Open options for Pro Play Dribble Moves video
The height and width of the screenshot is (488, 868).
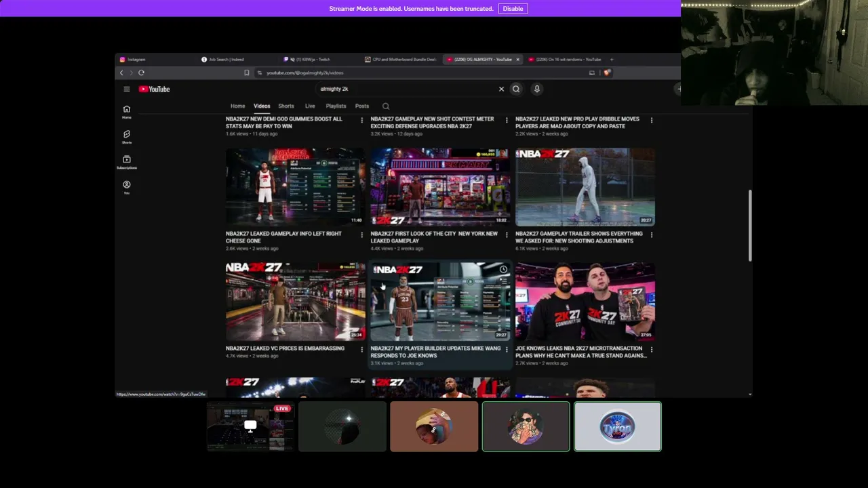click(652, 121)
